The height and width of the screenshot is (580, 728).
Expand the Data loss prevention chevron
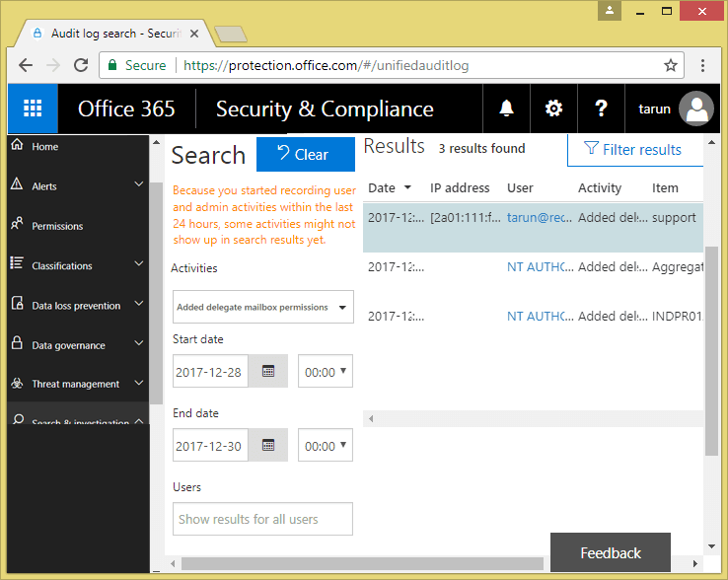pos(139,303)
